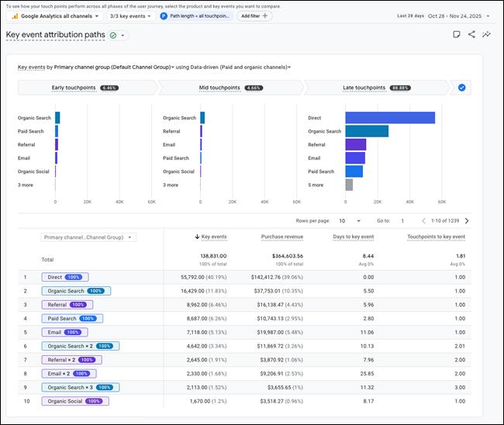Open the 3/3 key events dropdown
The width and height of the screenshot is (504, 425).
coord(130,16)
